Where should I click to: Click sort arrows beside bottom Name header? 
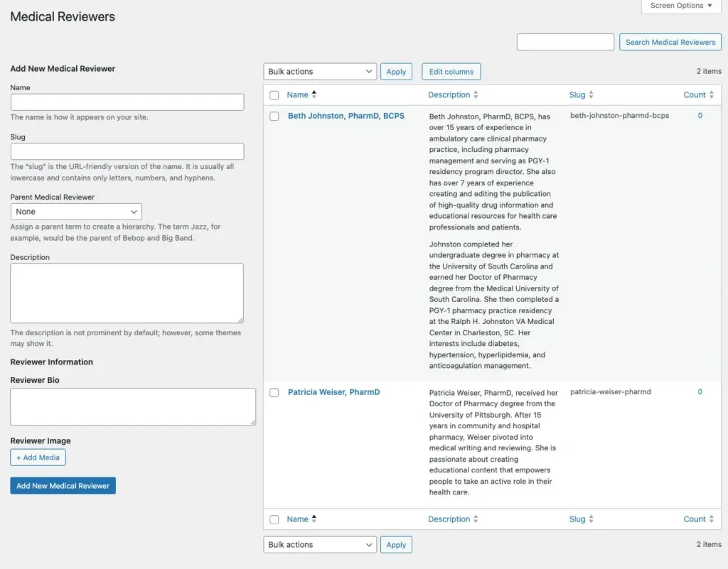point(314,519)
